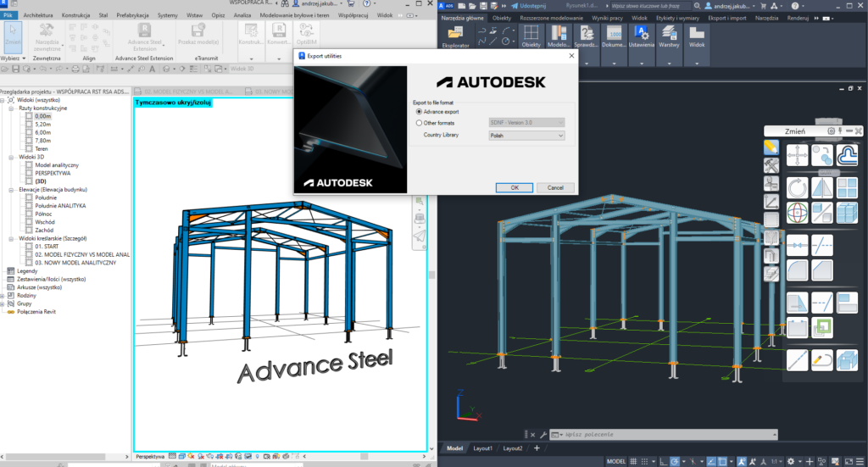Select the round corner tool in Zmień palette
The image size is (868, 467).
pyautogui.click(x=797, y=270)
